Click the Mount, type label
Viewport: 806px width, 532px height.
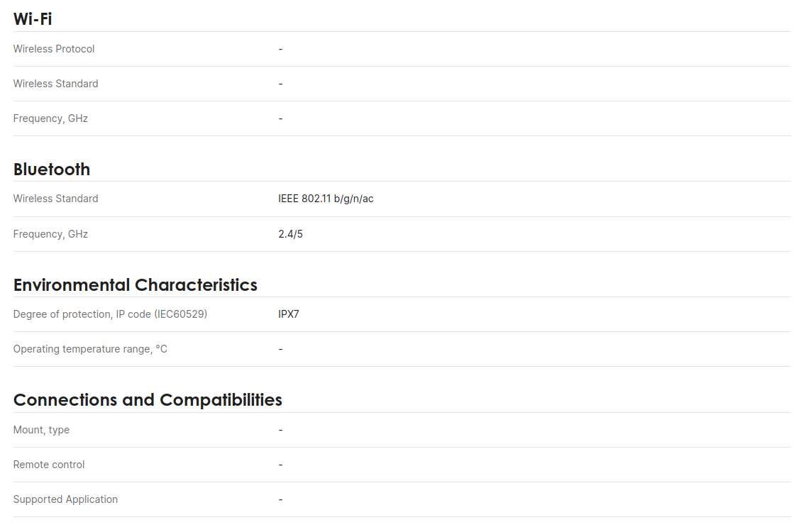[41, 430]
